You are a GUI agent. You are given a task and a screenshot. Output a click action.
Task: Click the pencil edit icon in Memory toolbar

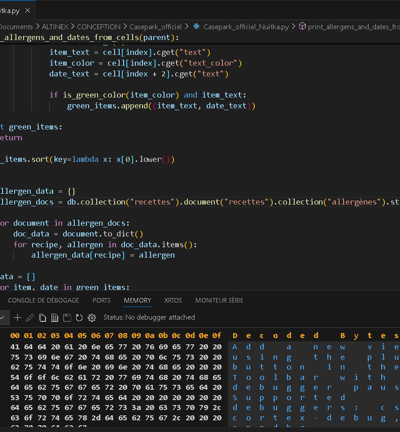tap(30, 318)
